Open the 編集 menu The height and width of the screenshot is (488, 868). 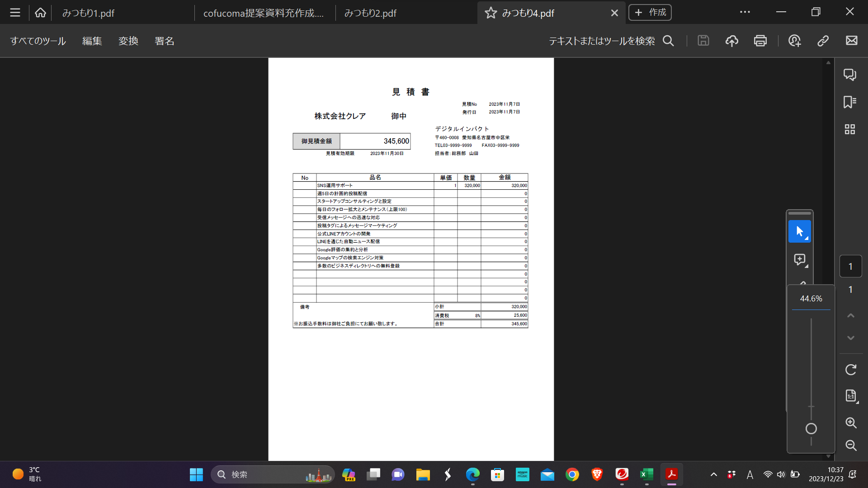(92, 41)
